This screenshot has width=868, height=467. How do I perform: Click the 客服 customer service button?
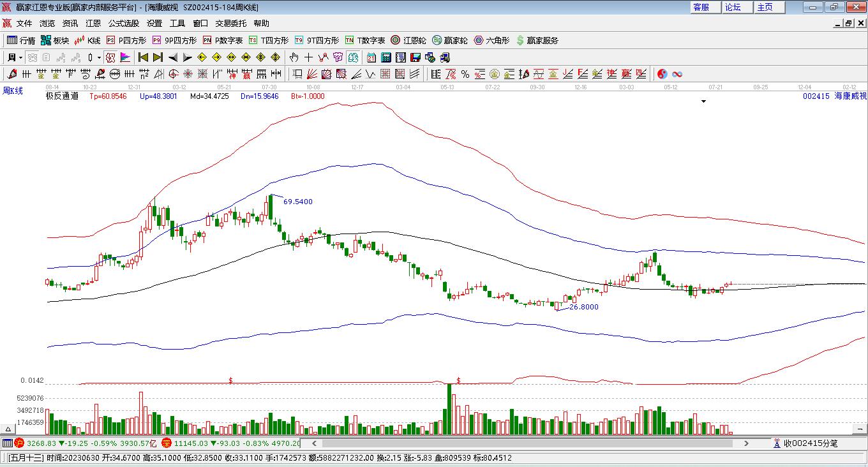[x=701, y=7]
